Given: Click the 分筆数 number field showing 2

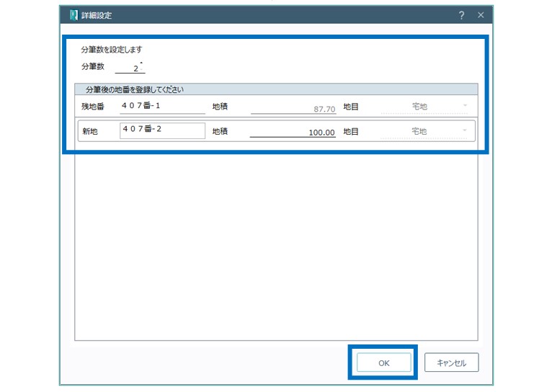Looking at the screenshot, I should tap(130, 68).
